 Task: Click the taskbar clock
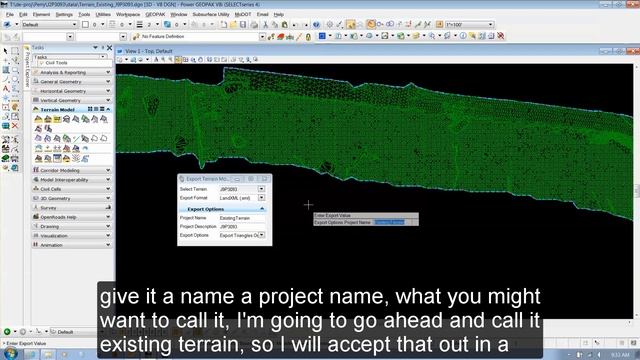620,355
